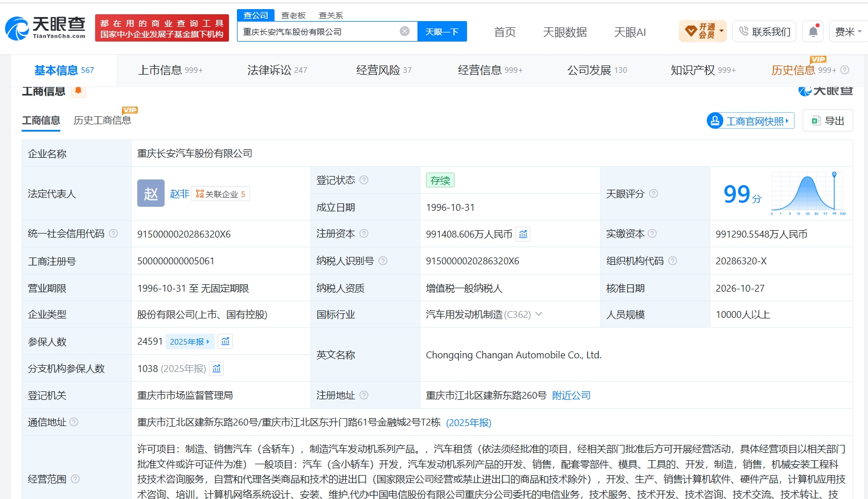The height and width of the screenshot is (499, 868).
Task: View 附近公司 nearby companies link
Action: coord(571,395)
